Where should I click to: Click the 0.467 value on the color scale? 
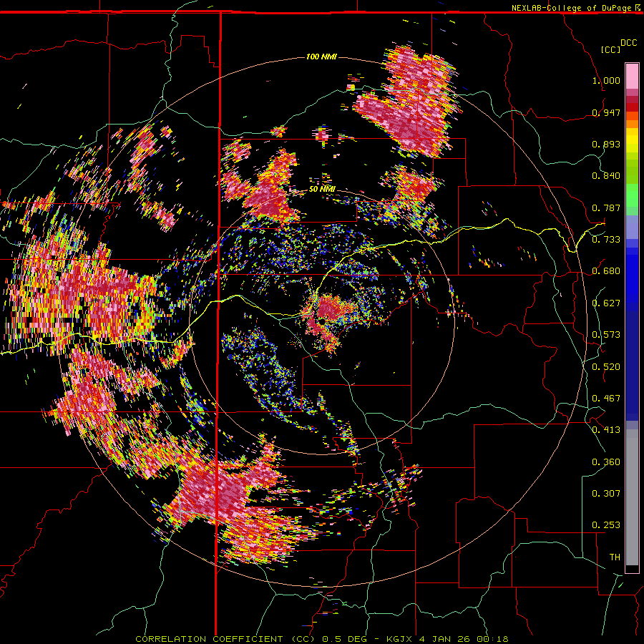coord(606,399)
